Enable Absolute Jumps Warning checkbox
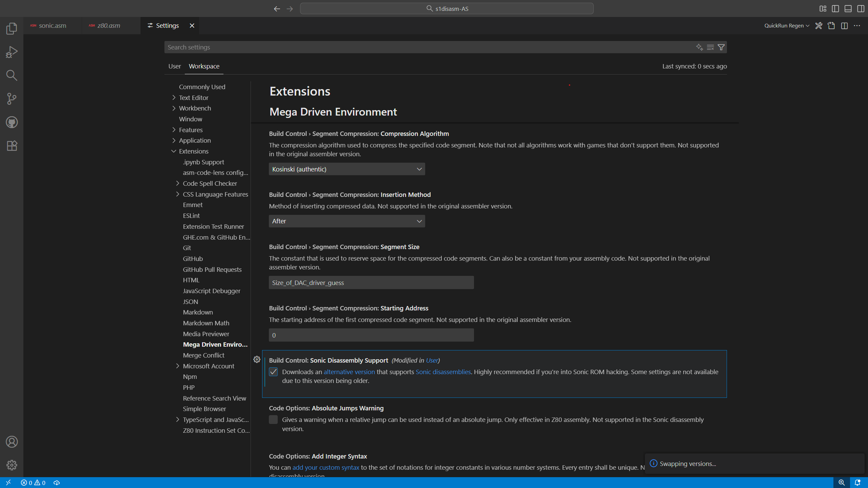Screen dimensions: 868x488 point(273,420)
